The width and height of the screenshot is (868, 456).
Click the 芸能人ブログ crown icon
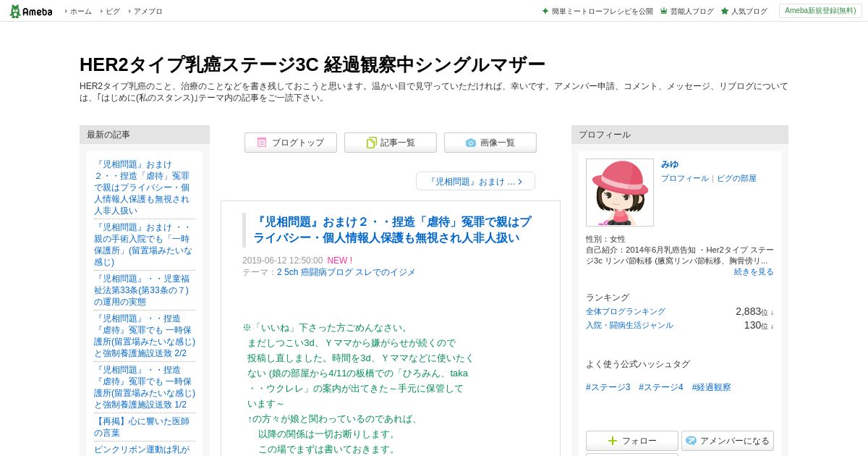[663, 11]
